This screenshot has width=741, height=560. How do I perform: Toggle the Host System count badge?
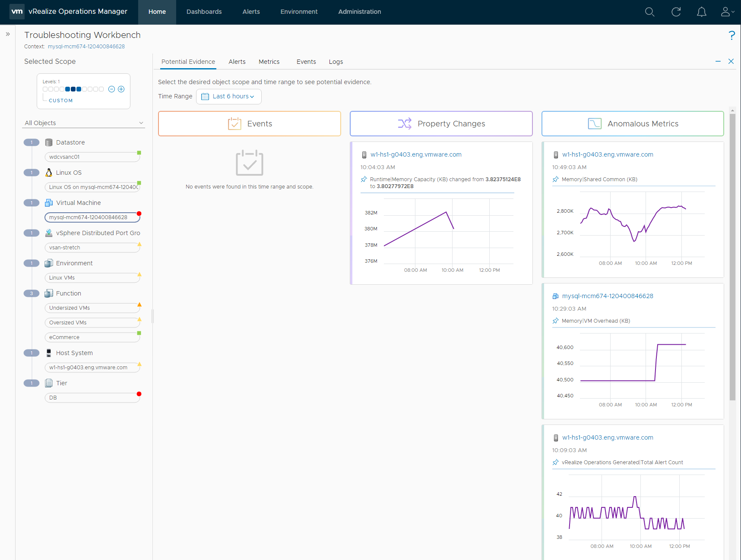click(x=32, y=353)
